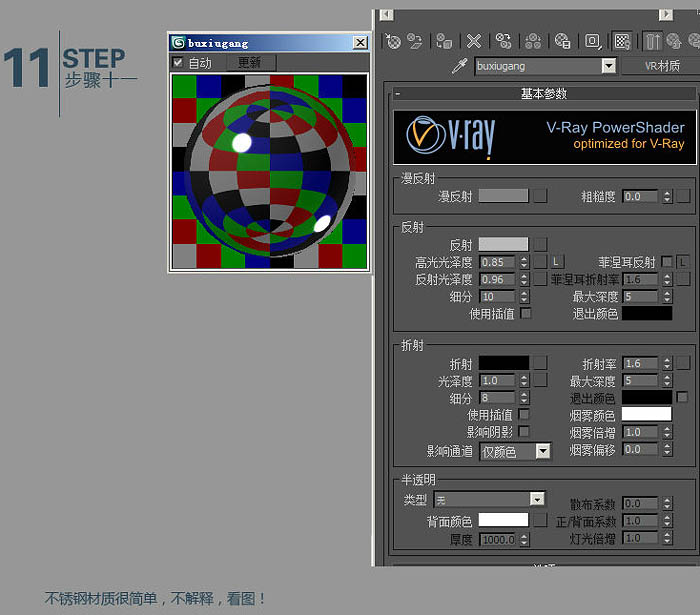Click reflection 细分 value 10
The image size is (700, 615).
(497, 296)
